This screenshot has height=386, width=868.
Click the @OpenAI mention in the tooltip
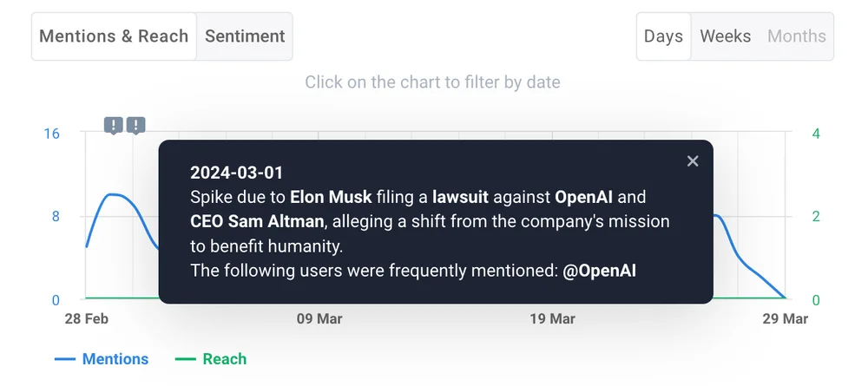click(x=600, y=271)
